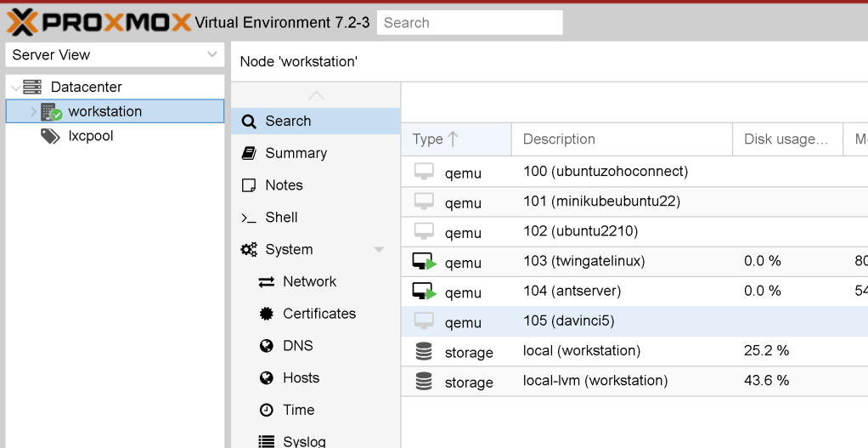Select row 102 (ubuntu2210)

[x=634, y=231]
